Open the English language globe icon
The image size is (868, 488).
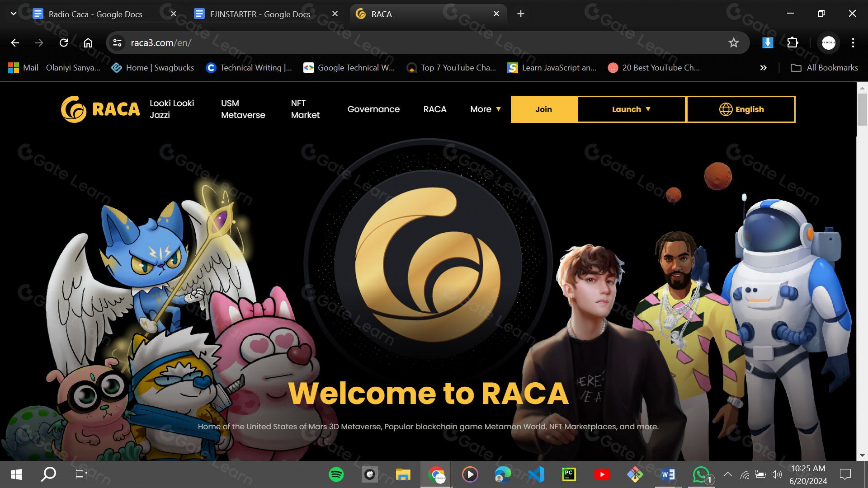pyautogui.click(x=725, y=109)
